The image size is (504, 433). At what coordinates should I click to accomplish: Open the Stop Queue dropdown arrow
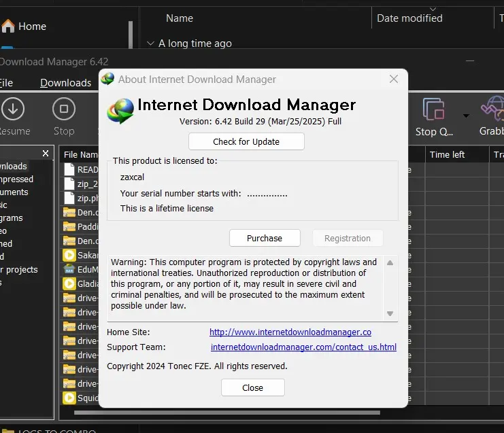point(466,116)
